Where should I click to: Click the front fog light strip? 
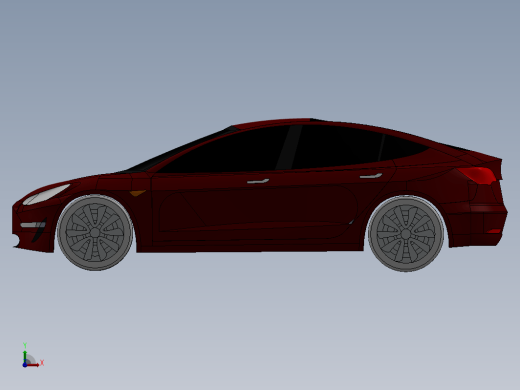[x=33, y=225]
